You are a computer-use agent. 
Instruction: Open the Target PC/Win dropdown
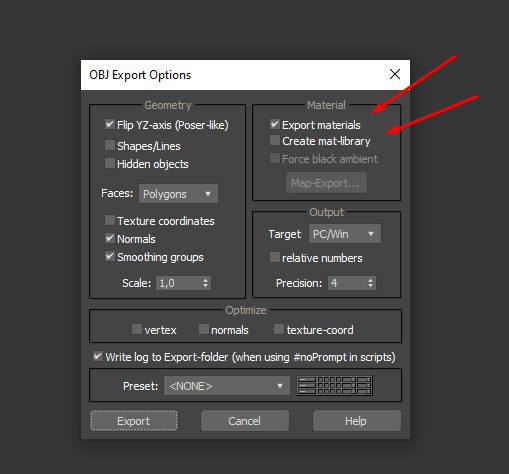click(x=345, y=234)
